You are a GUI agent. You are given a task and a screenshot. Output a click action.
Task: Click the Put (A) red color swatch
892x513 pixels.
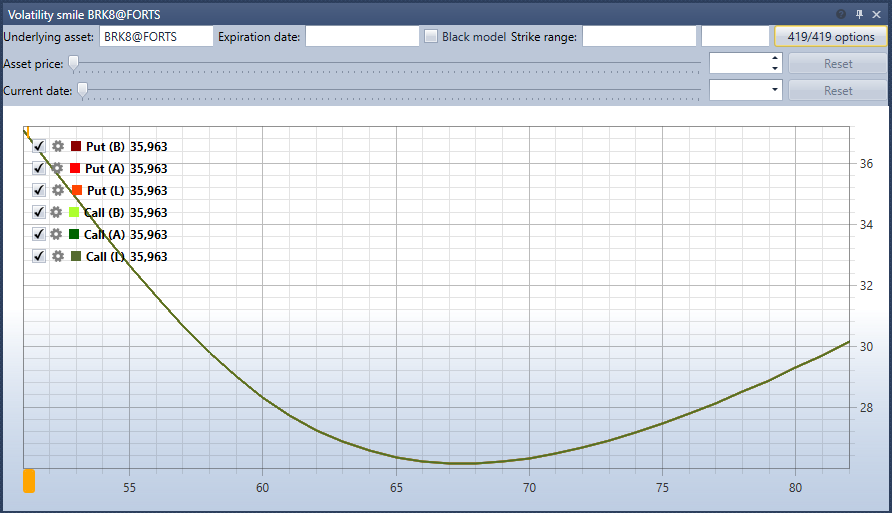pyautogui.click(x=75, y=168)
